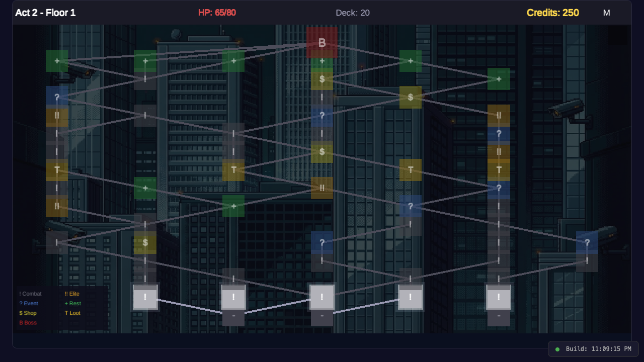The image size is (644, 362).
Task: Click the far-right blue Event node
Action: [x=587, y=242]
